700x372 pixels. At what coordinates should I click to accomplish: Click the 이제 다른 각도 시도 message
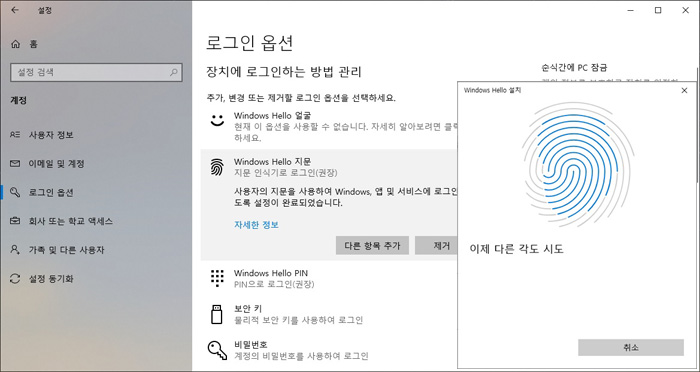coord(517,249)
